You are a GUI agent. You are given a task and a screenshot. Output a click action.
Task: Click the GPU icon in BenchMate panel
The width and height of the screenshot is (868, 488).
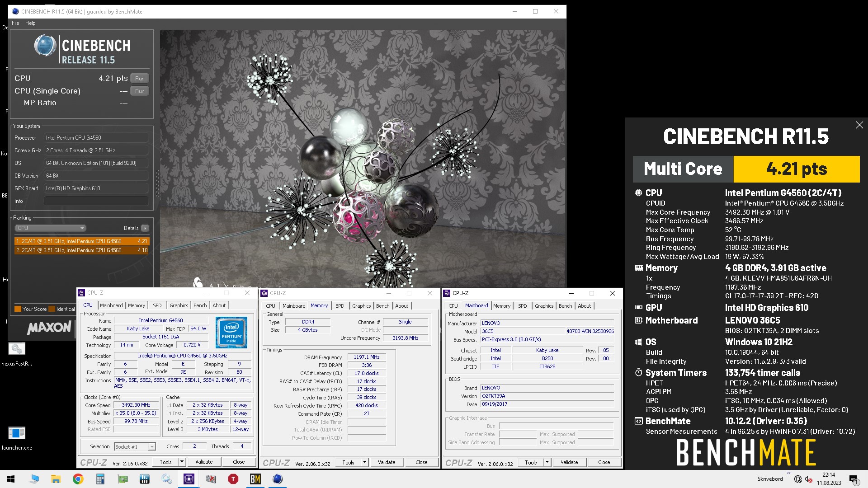coord(638,308)
